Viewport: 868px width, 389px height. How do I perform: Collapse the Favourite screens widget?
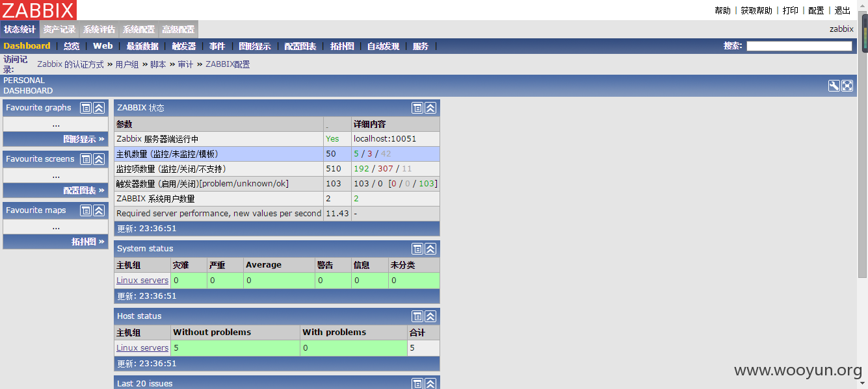[x=99, y=159]
